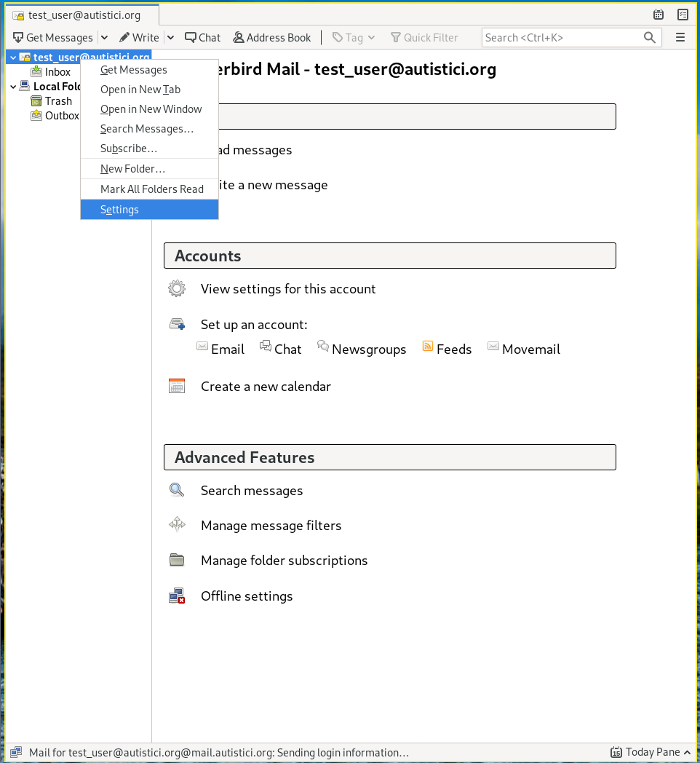Click Set up an account icon
This screenshot has width=700, height=763.
(177, 324)
